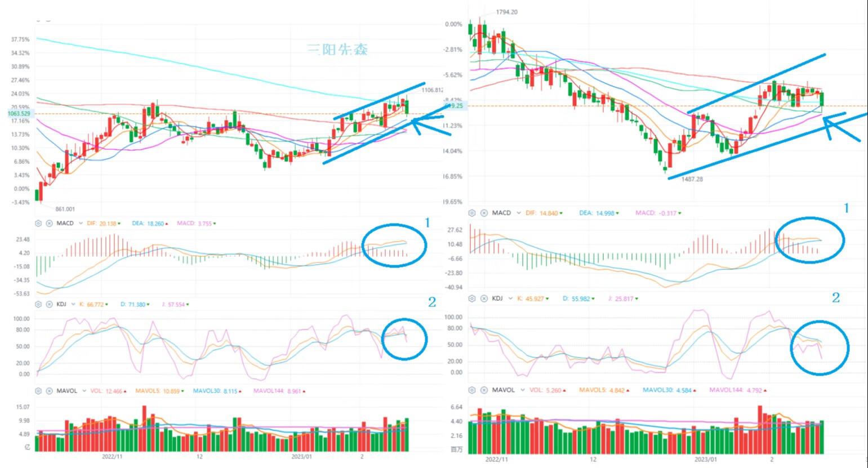Remove KDJ indicator showing K 66.772
This screenshot has width=868, height=468.
tap(49, 304)
